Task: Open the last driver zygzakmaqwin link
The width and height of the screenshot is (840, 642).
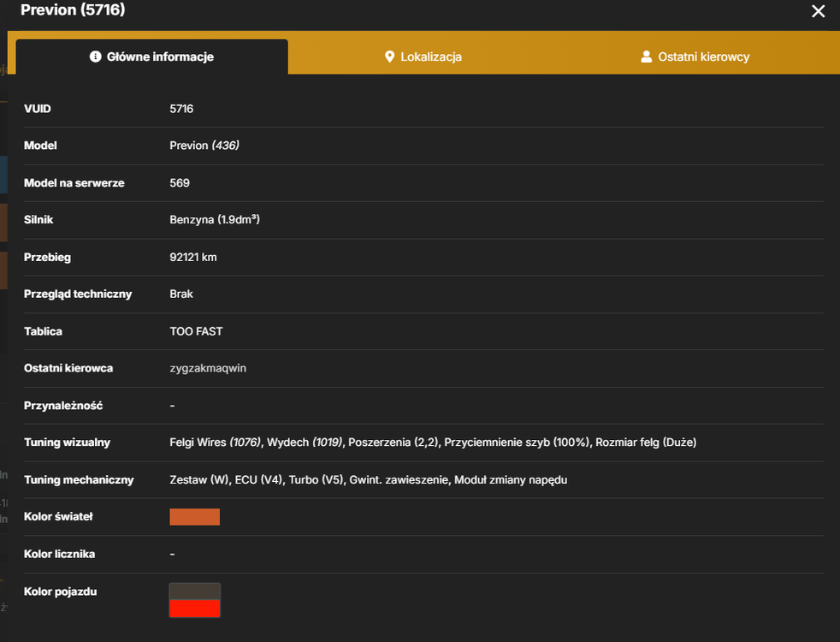Action: click(x=208, y=368)
